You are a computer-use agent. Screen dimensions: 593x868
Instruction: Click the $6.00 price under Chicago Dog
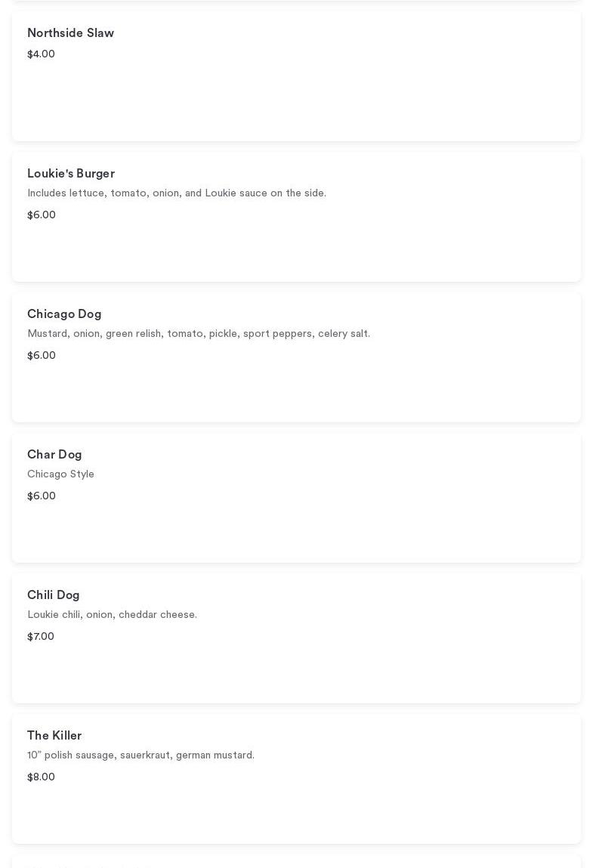(x=42, y=356)
